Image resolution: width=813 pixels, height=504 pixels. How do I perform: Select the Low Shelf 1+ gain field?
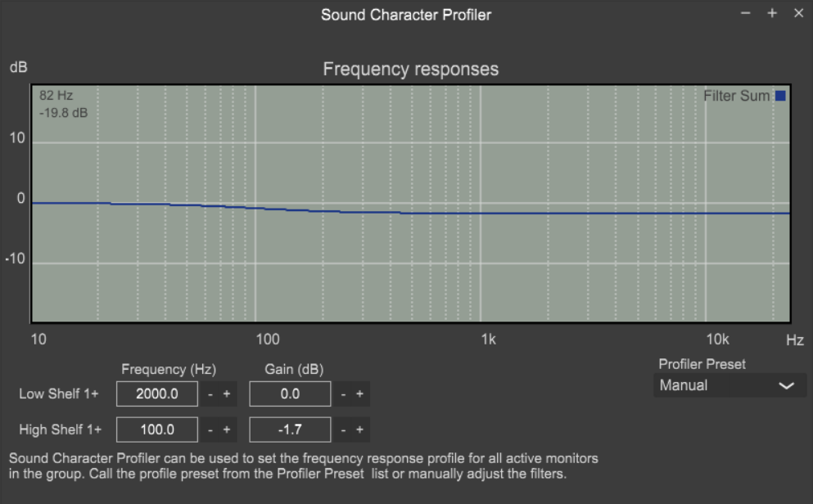click(x=290, y=394)
